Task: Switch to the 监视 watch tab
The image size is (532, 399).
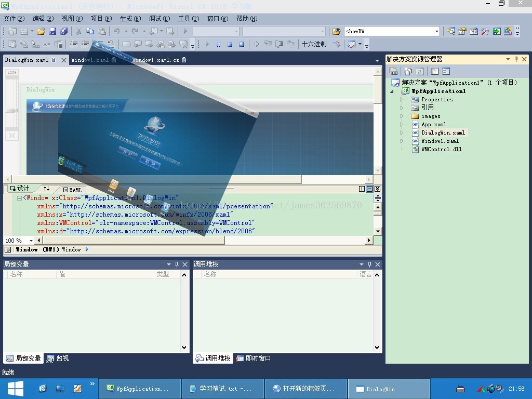Action: 58,358
